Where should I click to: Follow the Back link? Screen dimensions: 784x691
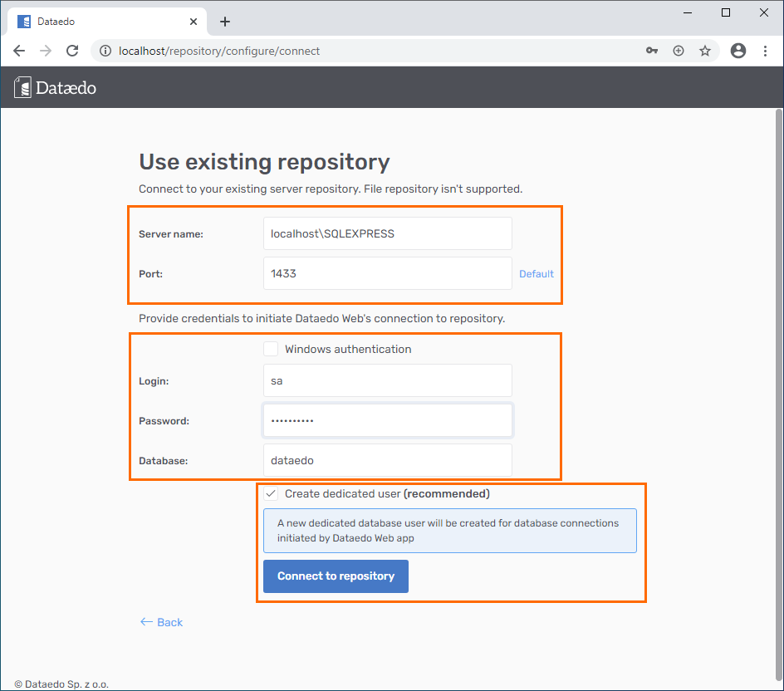click(162, 622)
